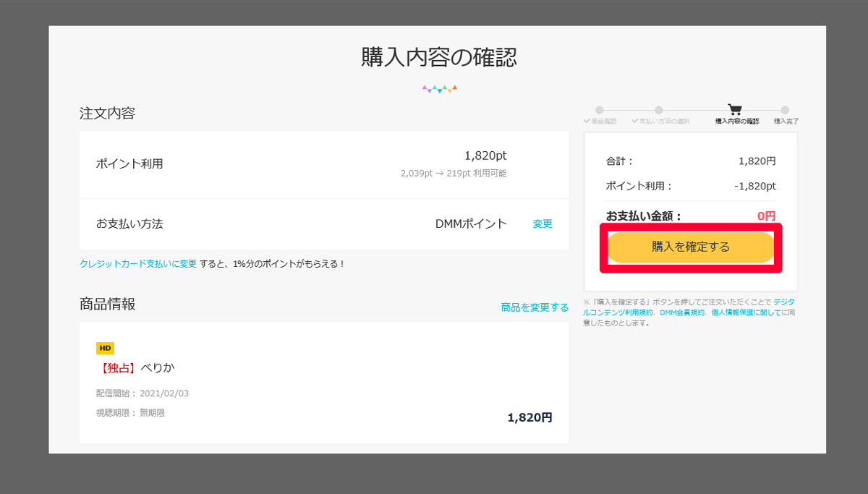Click the checkmark beside 商品確認 label
Viewport: 868px width, 494px height.
pos(587,122)
